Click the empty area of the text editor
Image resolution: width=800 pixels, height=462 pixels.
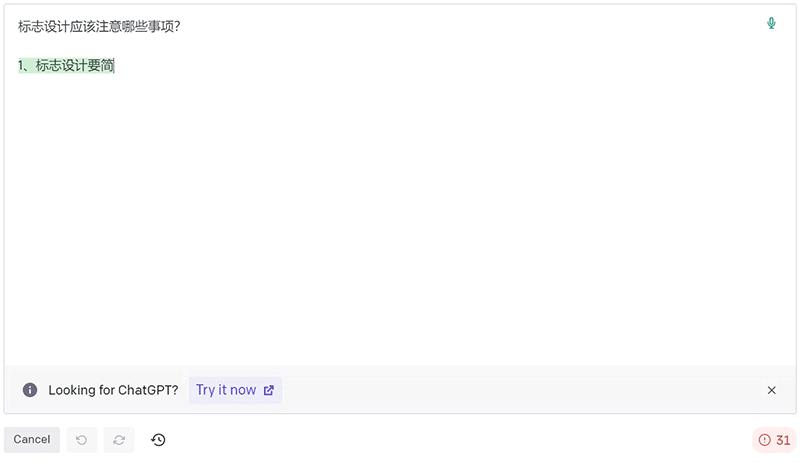pyautogui.click(x=400, y=220)
